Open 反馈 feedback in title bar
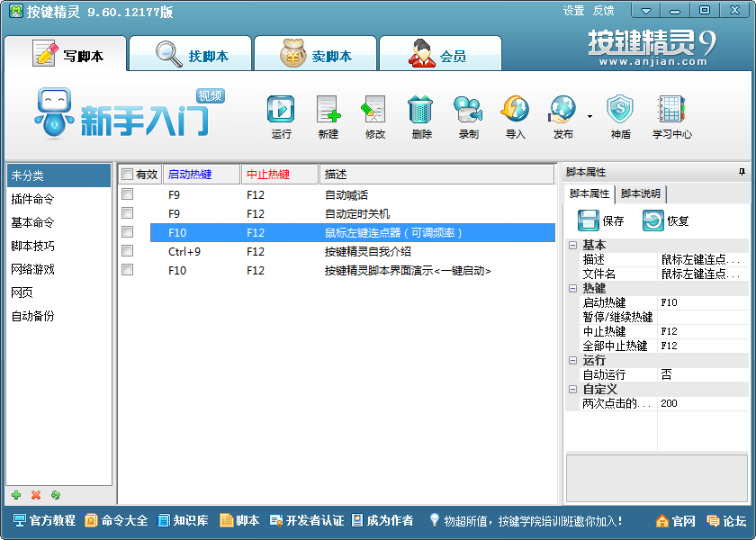The image size is (756, 540). click(603, 11)
